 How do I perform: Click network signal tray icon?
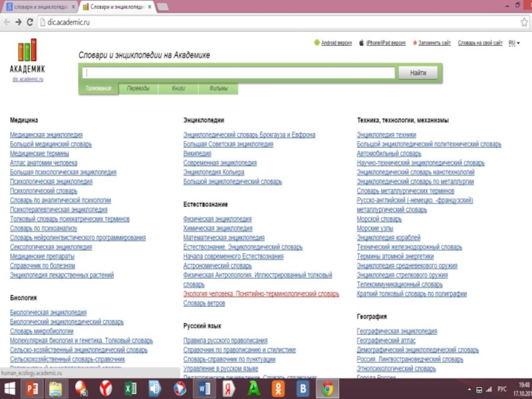[x=489, y=390]
